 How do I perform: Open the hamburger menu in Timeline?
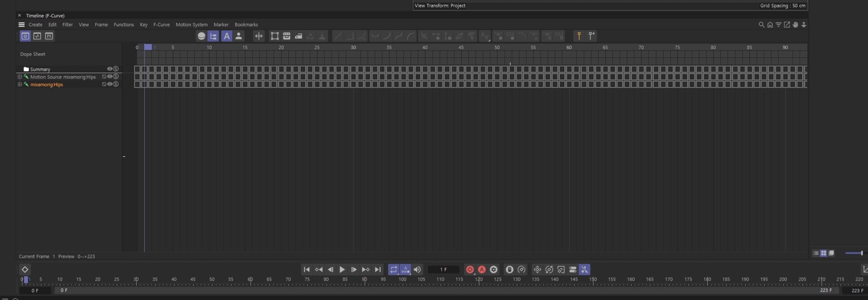22,25
